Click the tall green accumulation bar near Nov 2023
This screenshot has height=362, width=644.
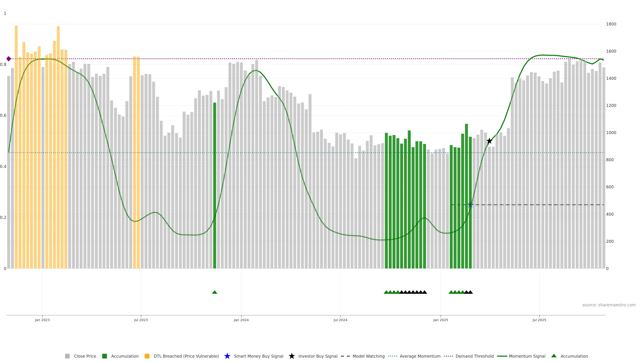[x=214, y=185]
